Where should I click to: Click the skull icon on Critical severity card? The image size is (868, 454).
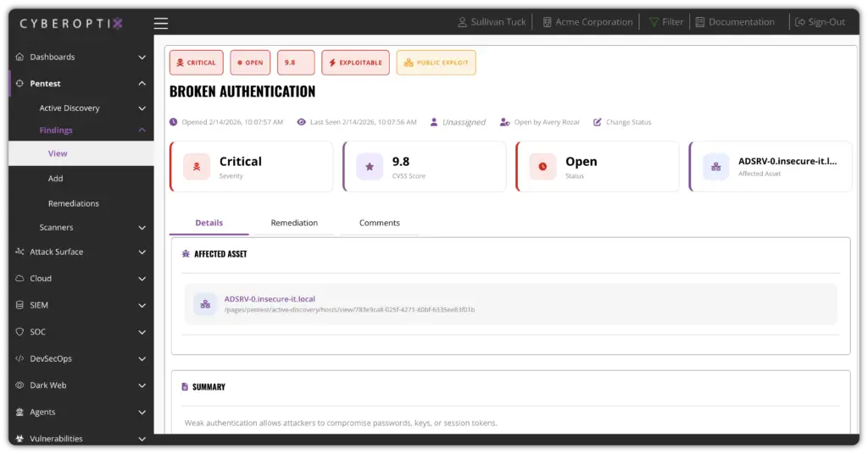point(197,167)
